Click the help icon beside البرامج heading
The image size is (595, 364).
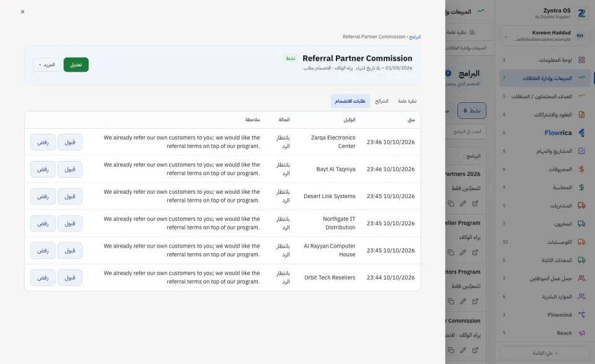(x=448, y=73)
